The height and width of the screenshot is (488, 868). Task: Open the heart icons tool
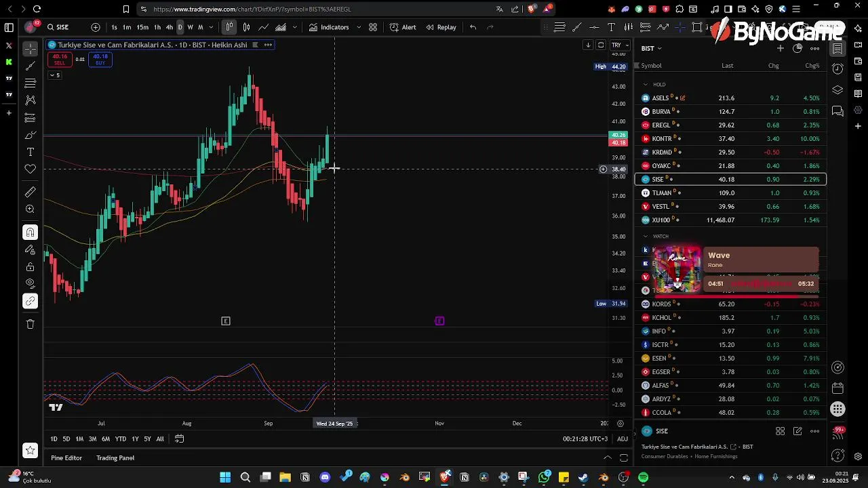(30, 169)
